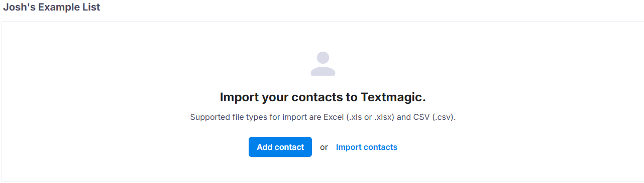Open the Import contacts link
644x183 pixels.
pyautogui.click(x=367, y=147)
